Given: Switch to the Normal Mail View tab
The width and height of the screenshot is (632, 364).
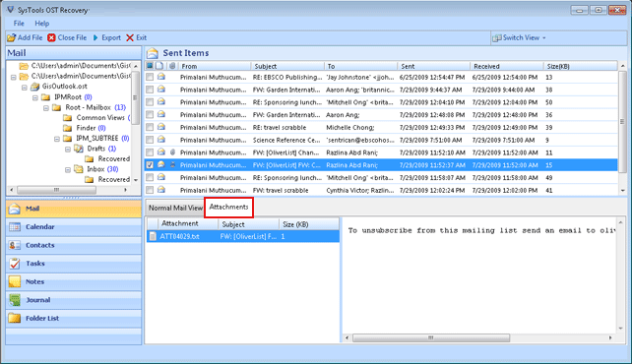Looking at the screenshot, I should pos(175,208).
